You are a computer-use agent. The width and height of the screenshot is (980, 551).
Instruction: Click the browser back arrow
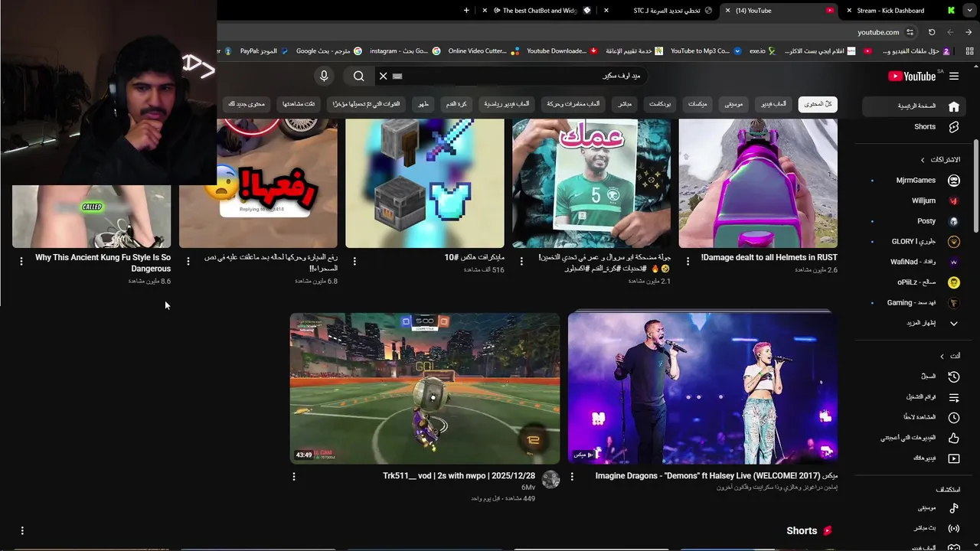(x=969, y=32)
